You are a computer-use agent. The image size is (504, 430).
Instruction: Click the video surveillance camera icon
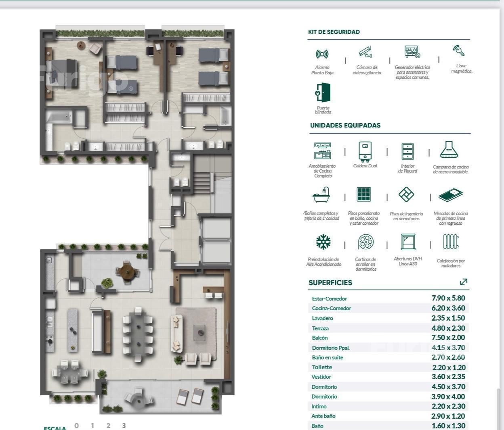click(365, 52)
